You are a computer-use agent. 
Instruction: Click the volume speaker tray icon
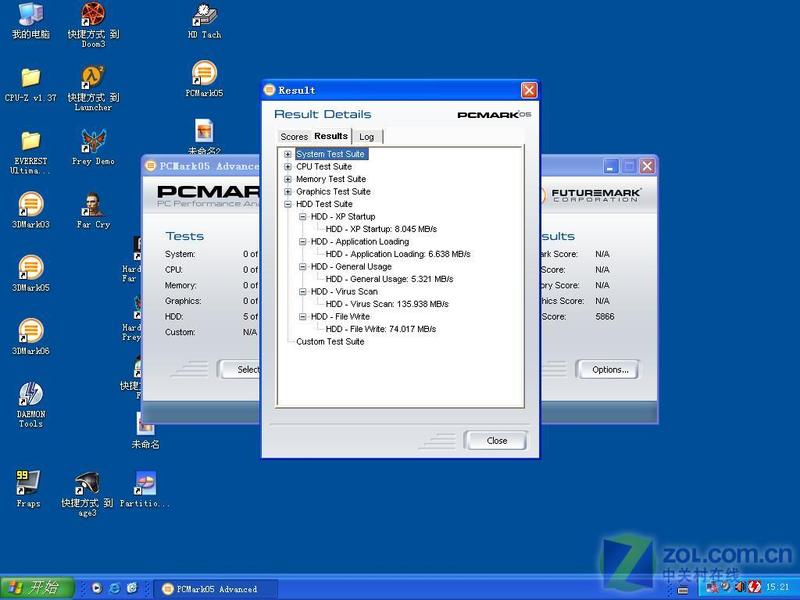click(x=740, y=587)
